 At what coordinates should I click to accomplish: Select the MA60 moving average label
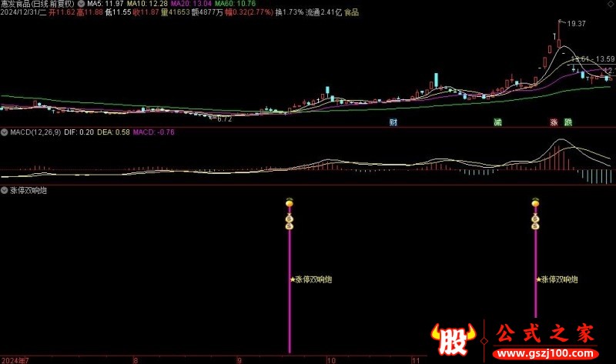click(x=235, y=4)
